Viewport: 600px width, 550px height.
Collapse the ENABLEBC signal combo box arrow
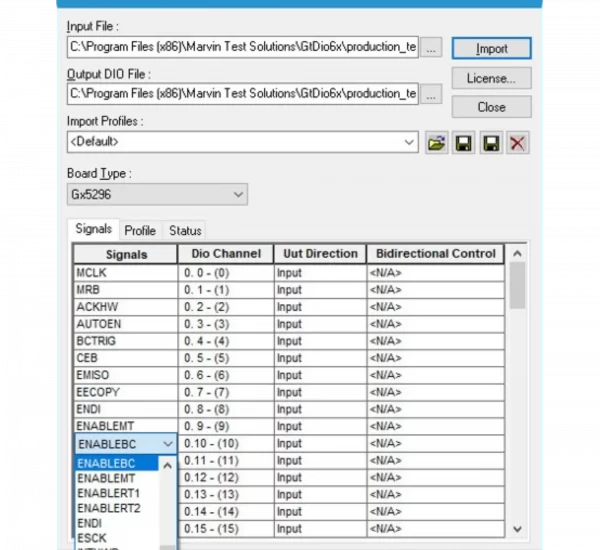pos(167,443)
